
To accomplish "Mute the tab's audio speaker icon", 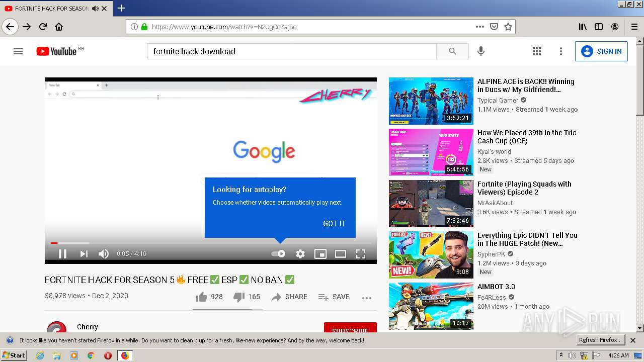I will coord(96,9).
